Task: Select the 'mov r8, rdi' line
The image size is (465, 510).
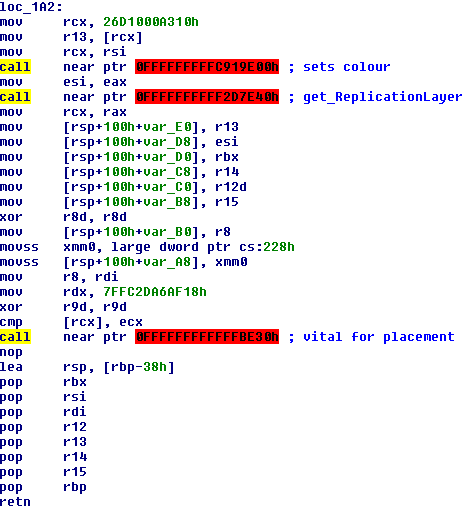Action: (59, 277)
